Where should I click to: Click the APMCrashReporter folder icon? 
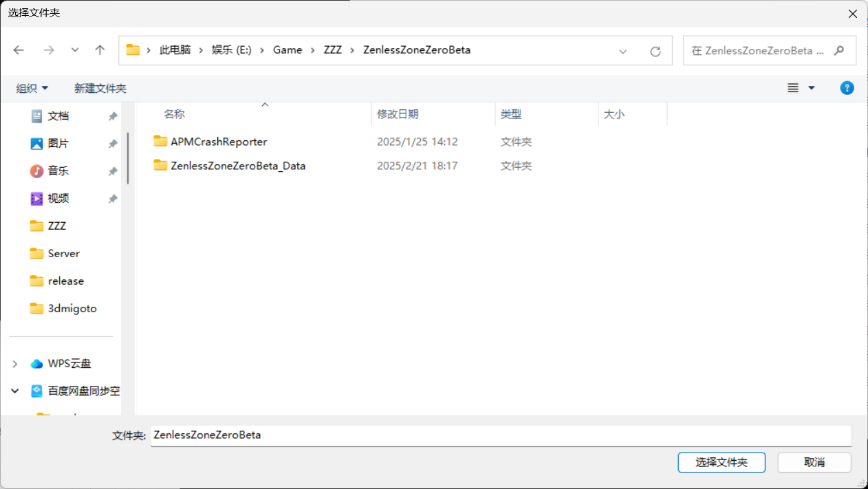(x=160, y=141)
